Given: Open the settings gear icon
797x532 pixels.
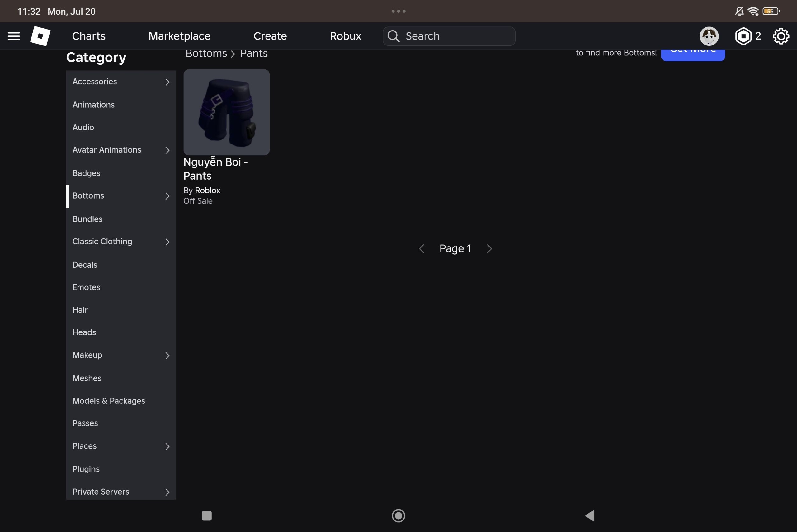Looking at the screenshot, I should coord(781,36).
